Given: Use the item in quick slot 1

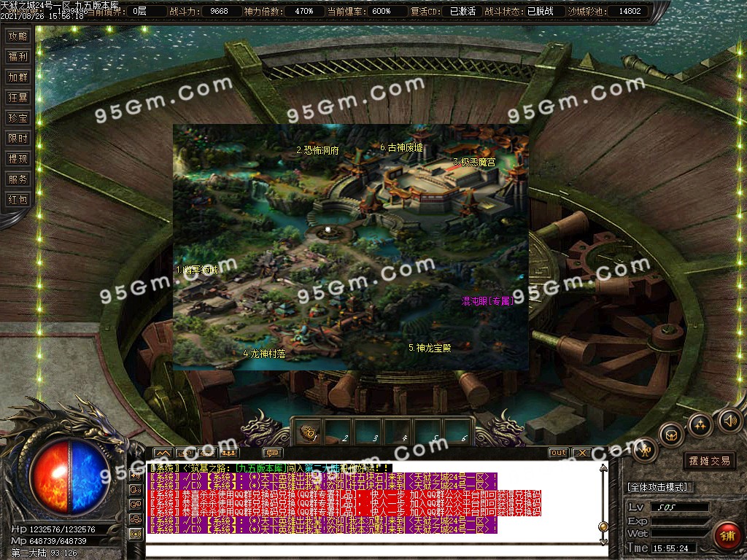Looking at the screenshot, I should (309, 433).
